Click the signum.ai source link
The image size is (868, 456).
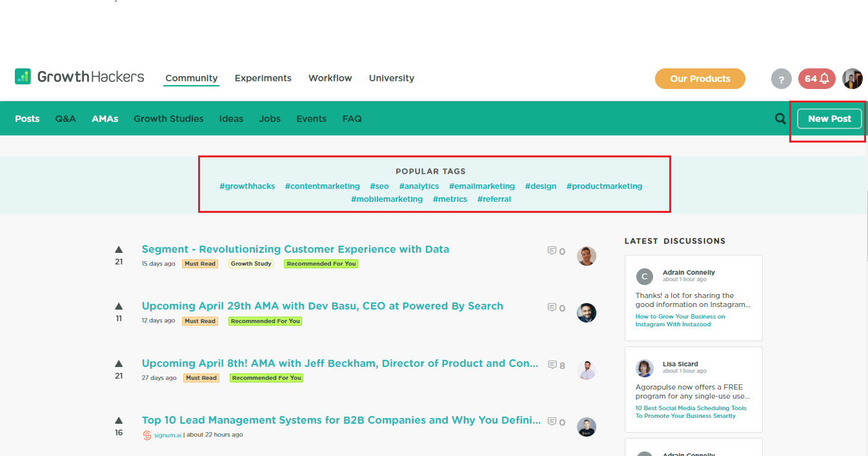168,435
